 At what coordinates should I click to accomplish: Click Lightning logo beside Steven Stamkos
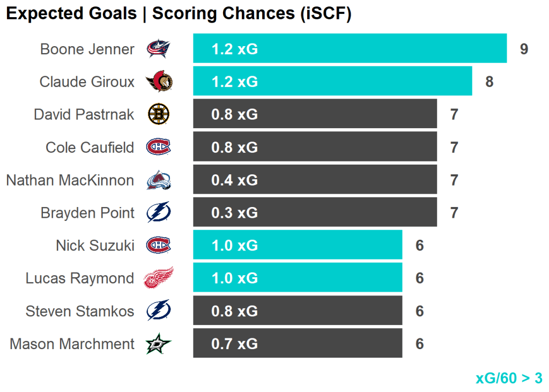click(159, 311)
